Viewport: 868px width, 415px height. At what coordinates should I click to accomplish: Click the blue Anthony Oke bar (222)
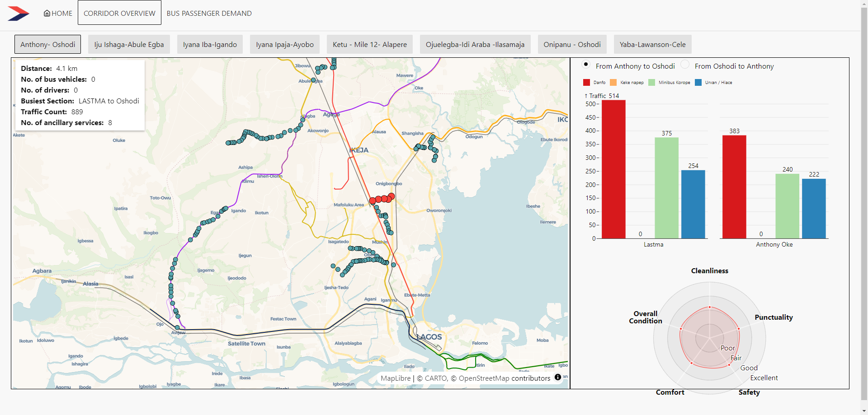click(x=814, y=209)
